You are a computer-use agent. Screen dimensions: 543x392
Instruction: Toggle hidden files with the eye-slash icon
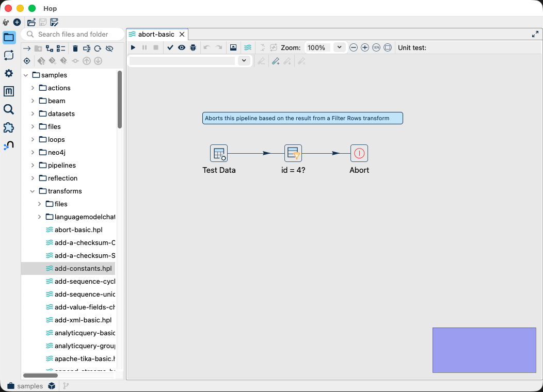click(109, 48)
